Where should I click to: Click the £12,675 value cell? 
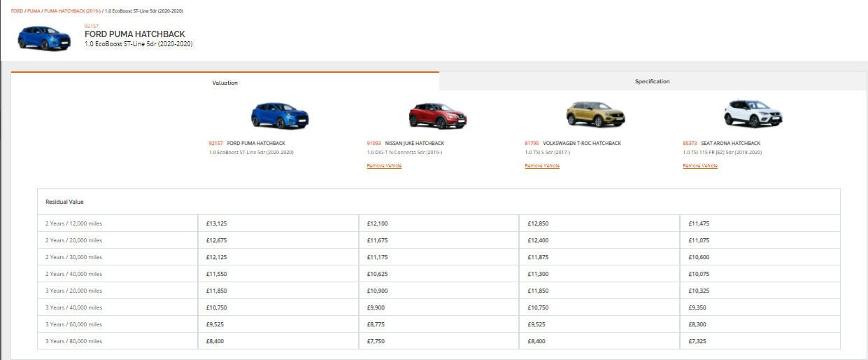[x=278, y=240]
